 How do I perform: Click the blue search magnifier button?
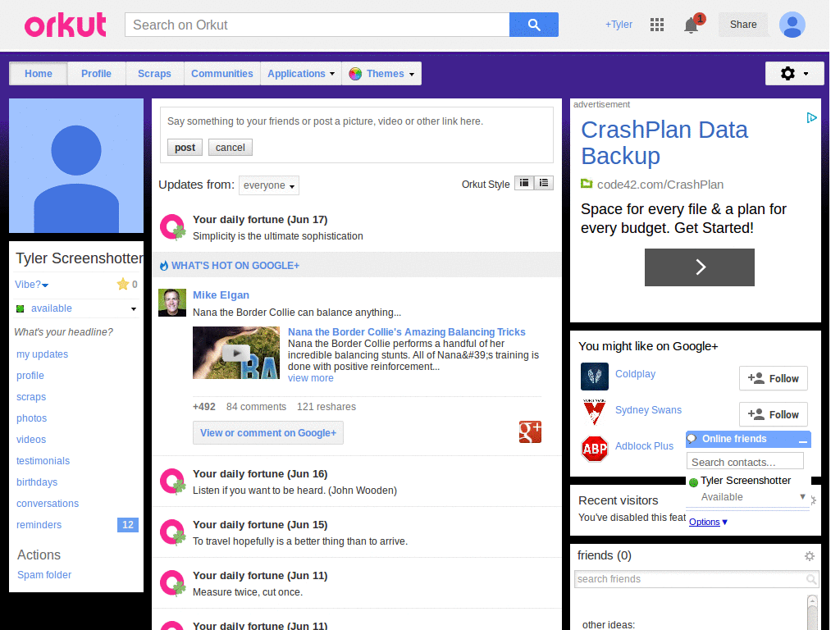click(x=533, y=25)
